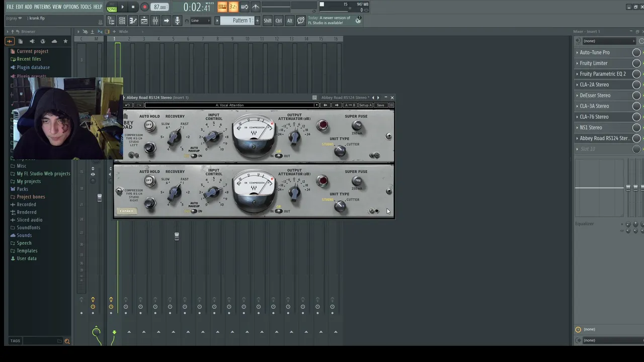Viewport: 644px width, 362px height.
Task: Toggle loop recording icon
Action: [x=245, y=7]
